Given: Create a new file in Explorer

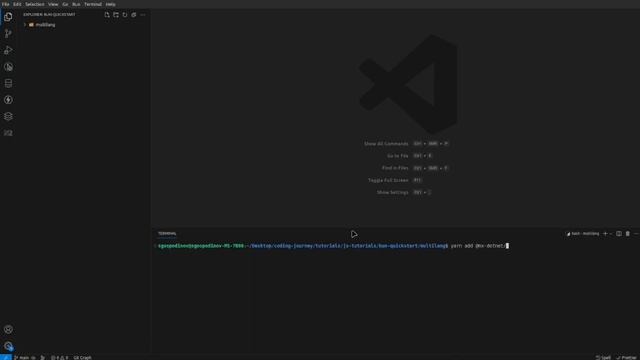Looking at the screenshot, I should (x=107, y=15).
